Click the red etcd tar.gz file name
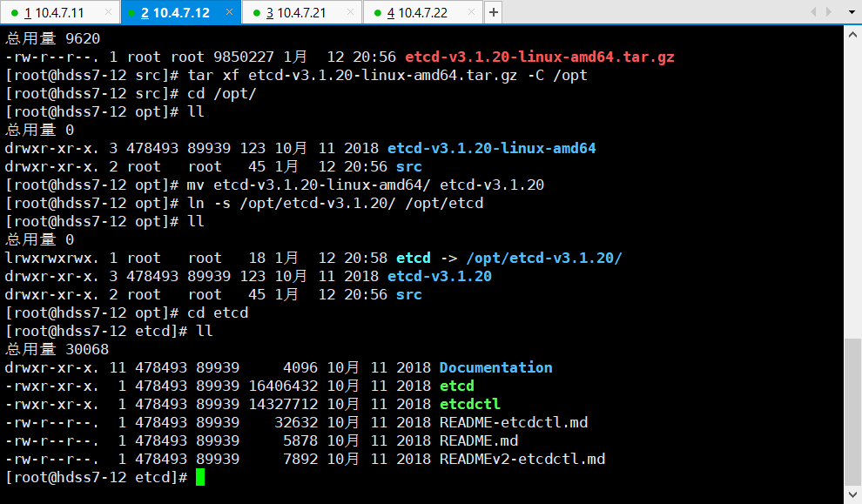This screenshot has height=504, width=862. pos(539,57)
